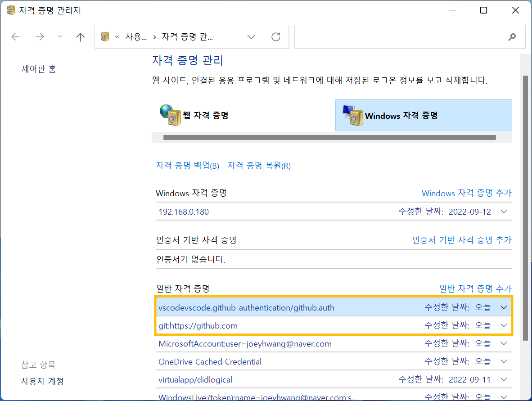The height and width of the screenshot is (401, 532).
Task: Click 자격 증명 관... breadcrumb
Action: pos(187,36)
